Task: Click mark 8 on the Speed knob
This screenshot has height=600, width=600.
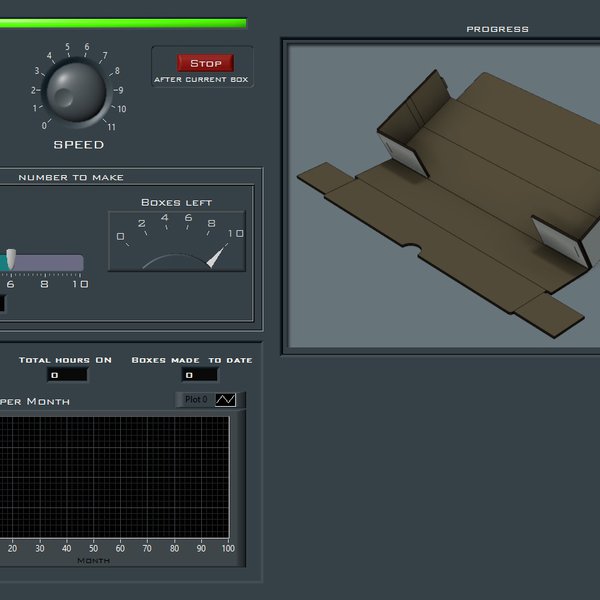Action: click(117, 71)
